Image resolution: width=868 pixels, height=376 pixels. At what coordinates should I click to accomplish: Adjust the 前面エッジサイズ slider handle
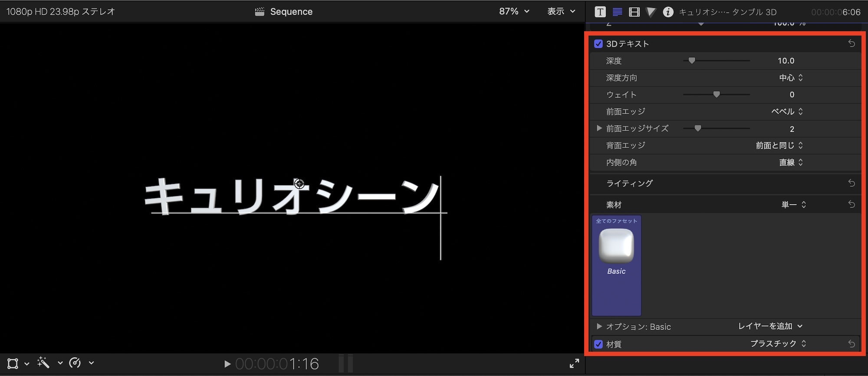[698, 128]
